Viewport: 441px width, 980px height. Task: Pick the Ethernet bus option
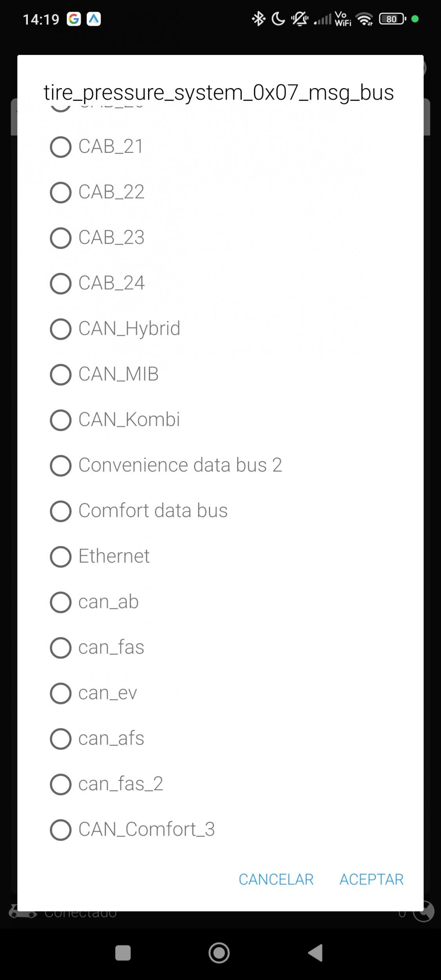(61, 556)
